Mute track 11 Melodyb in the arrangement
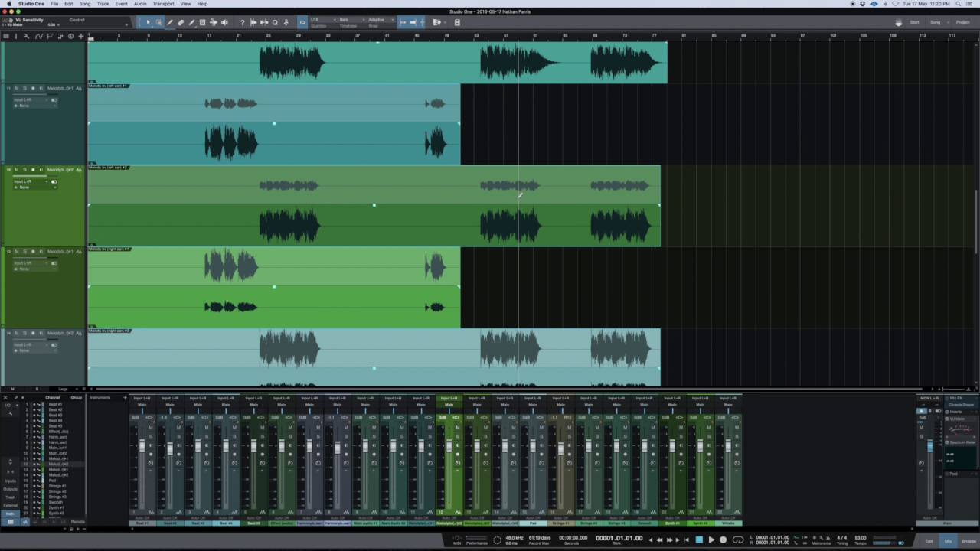 17,88
